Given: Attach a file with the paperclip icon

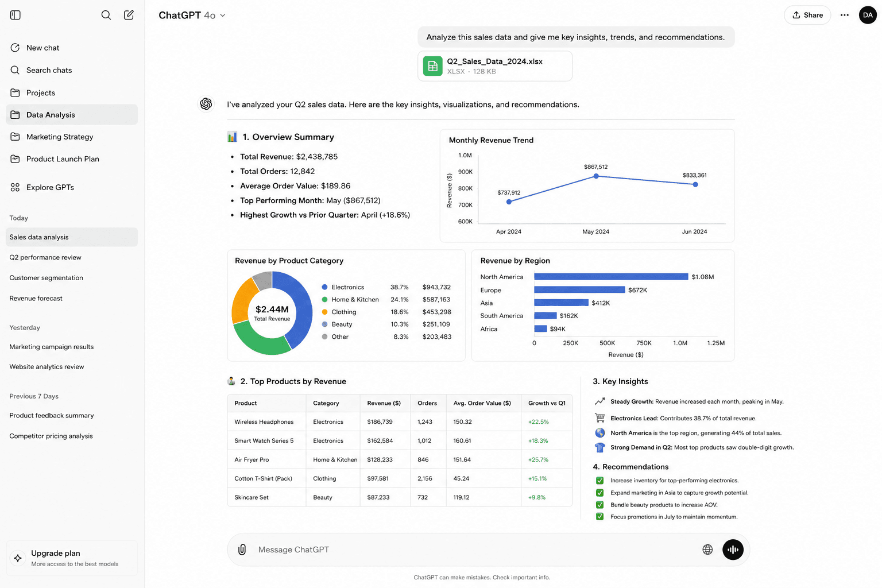Looking at the screenshot, I should 242,550.
